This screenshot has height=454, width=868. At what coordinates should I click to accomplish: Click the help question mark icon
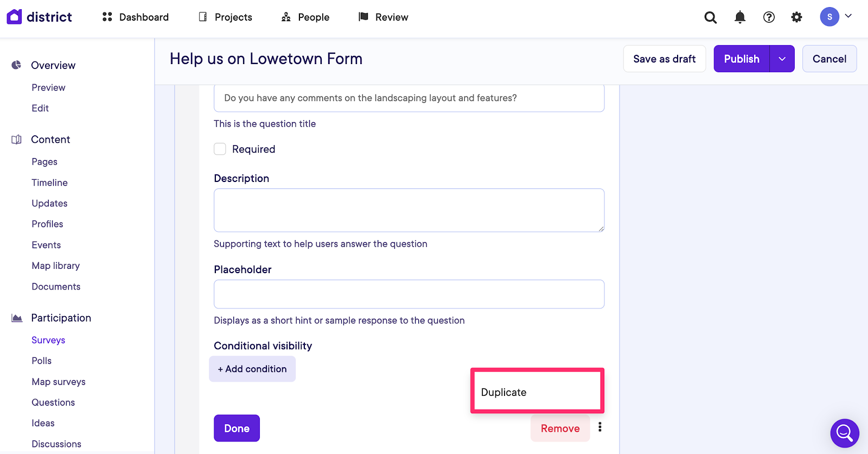[769, 17]
